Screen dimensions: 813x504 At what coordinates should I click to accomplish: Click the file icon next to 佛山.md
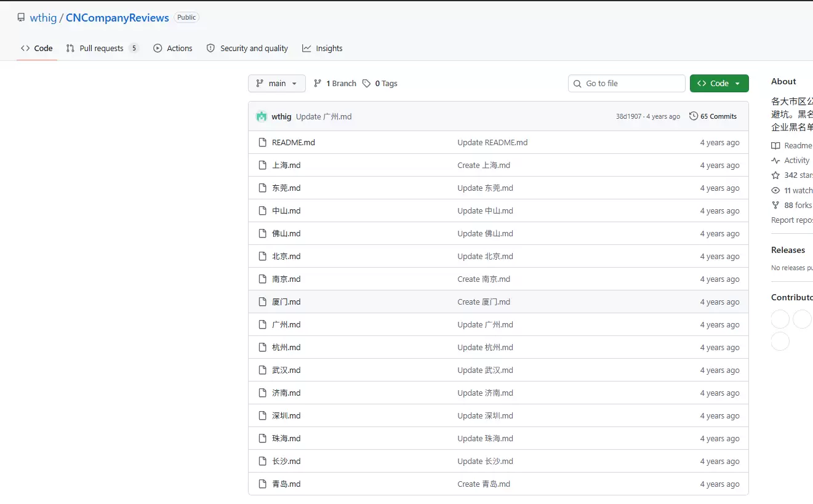[x=262, y=234]
